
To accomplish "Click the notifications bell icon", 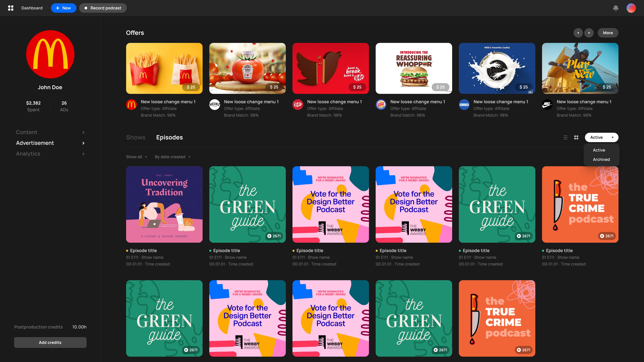I will coord(616,8).
